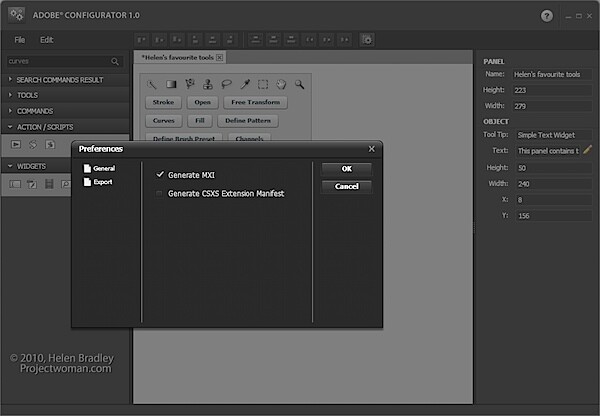Click the Tool Tip field
600x416 pixels.
tap(554, 135)
